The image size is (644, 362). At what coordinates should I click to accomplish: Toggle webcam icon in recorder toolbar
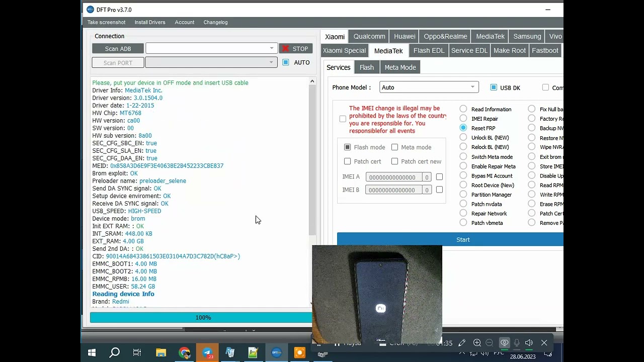(x=504, y=343)
